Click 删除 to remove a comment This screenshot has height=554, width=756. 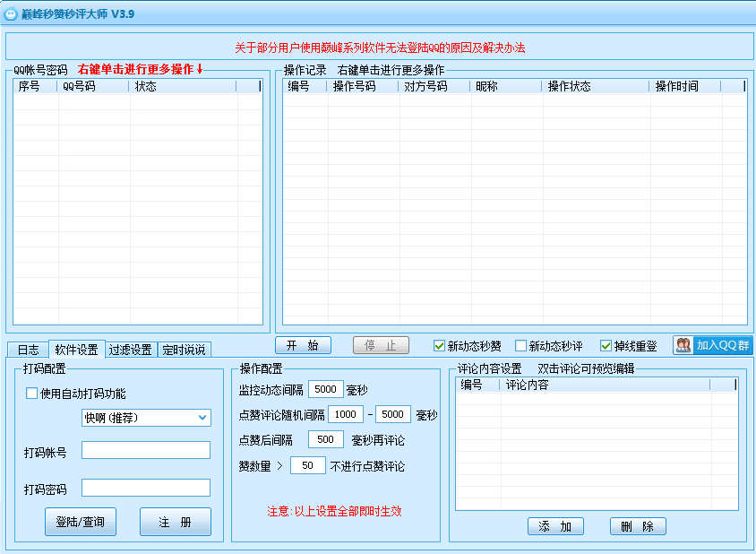point(637,526)
